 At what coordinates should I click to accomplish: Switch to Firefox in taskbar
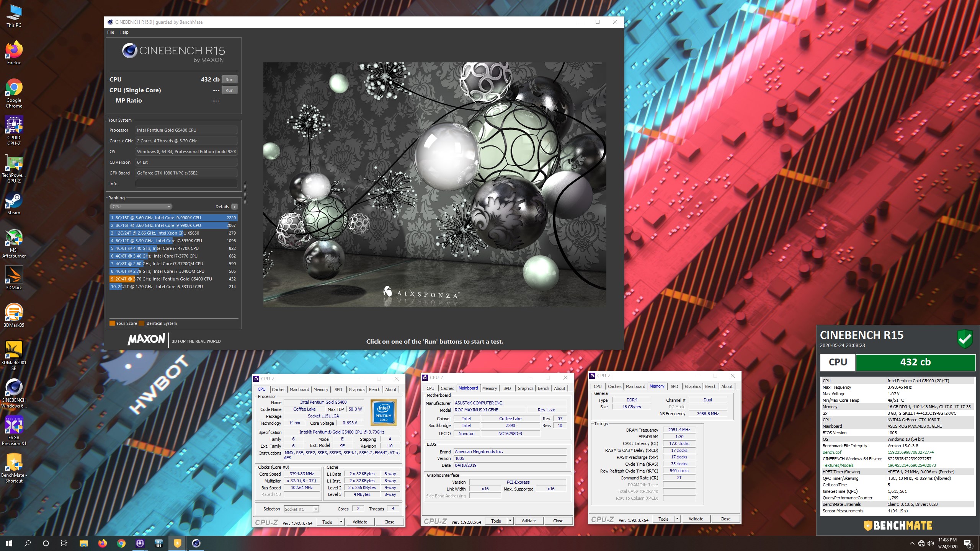tap(102, 543)
